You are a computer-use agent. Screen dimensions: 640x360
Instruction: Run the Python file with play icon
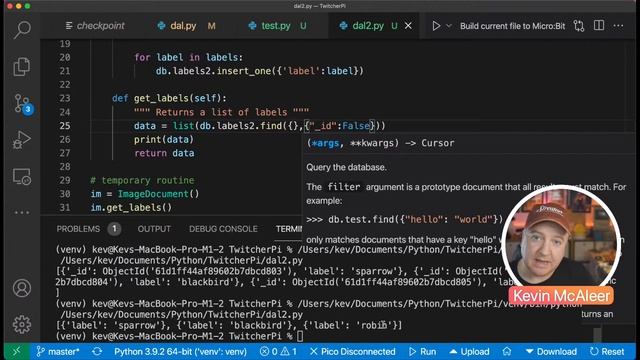(x=436, y=26)
